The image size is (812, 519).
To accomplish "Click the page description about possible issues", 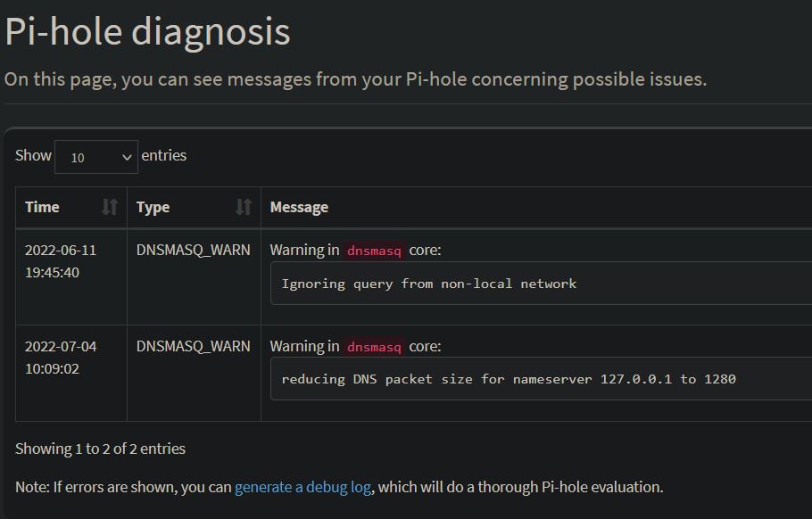I will (355, 79).
